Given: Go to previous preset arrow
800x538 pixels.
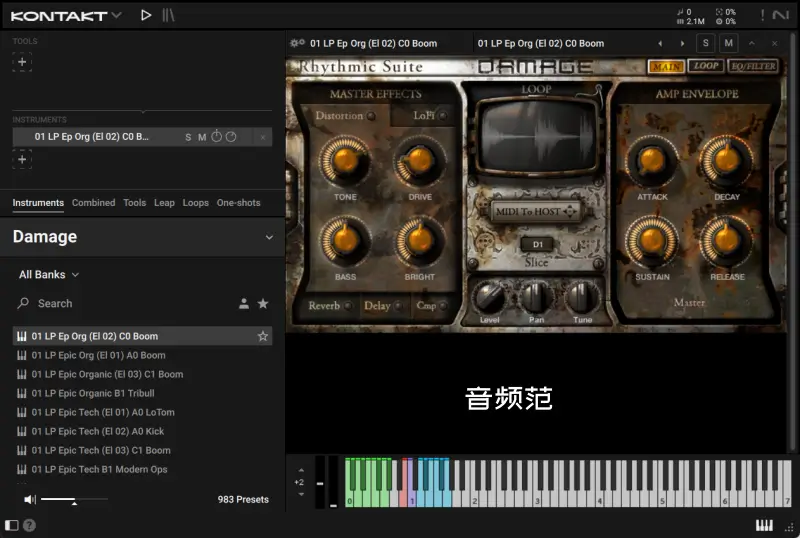Looking at the screenshot, I should coord(660,43).
